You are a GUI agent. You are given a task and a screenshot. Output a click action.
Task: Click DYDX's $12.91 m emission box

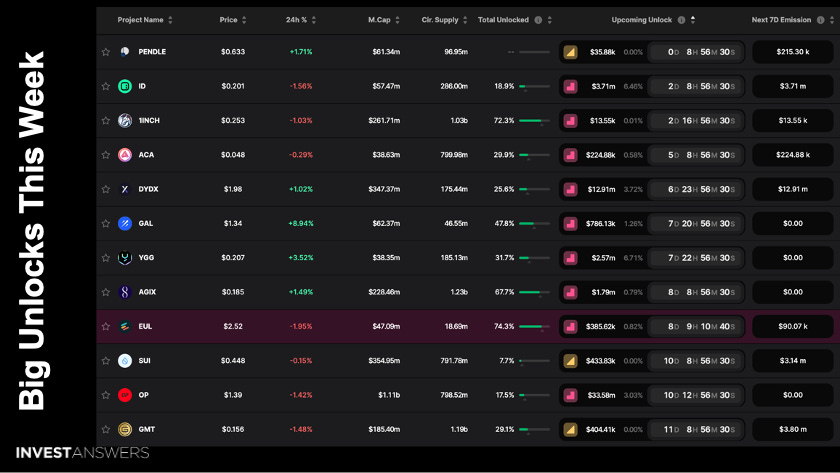pos(793,189)
